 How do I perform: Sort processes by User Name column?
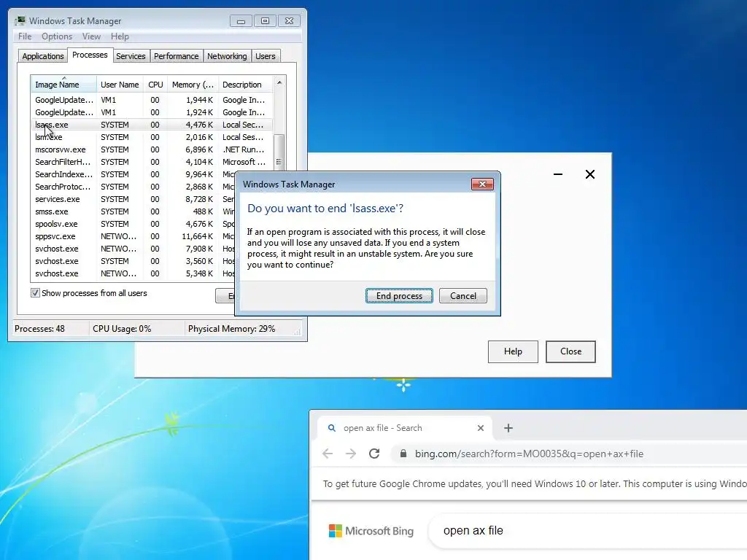(x=120, y=85)
